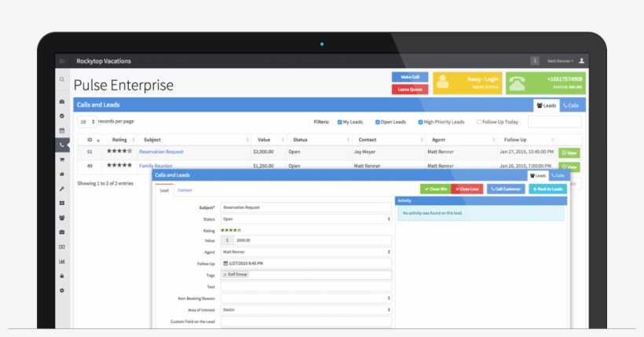The height and width of the screenshot is (337, 644).
Task: View the lead in row 51
Action: [x=569, y=153]
